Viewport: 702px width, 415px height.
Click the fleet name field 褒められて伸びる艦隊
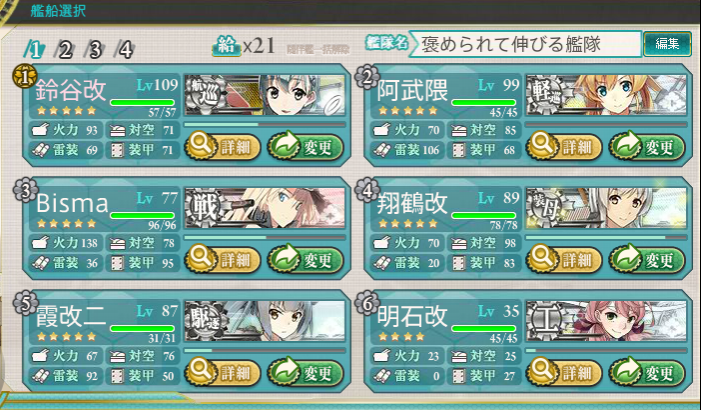click(x=525, y=44)
